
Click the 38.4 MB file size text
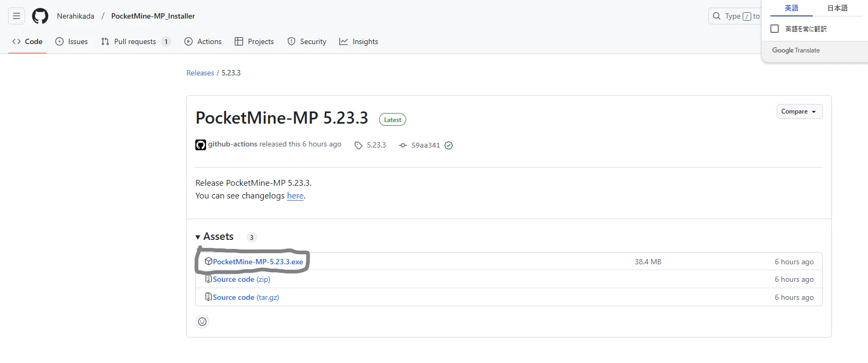coord(648,262)
